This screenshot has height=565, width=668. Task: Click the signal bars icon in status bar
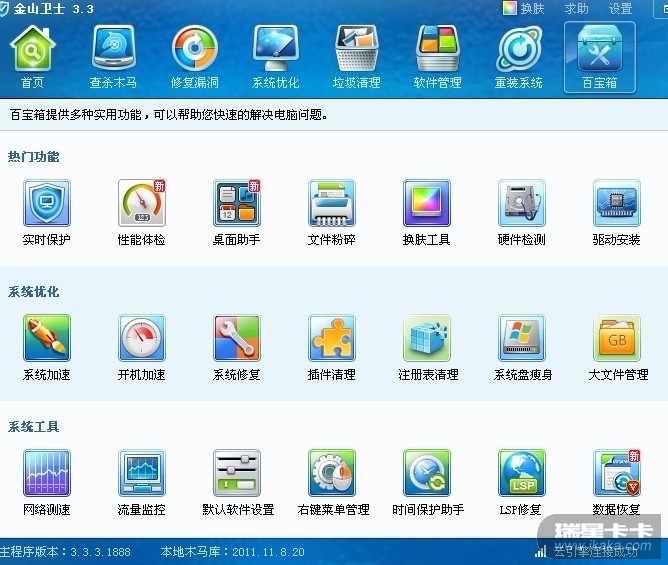tap(541, 552)
